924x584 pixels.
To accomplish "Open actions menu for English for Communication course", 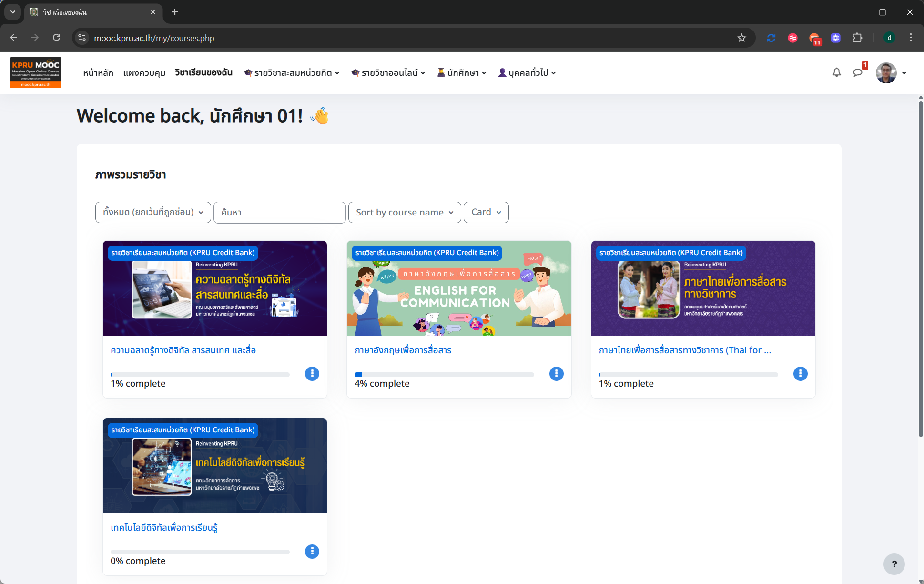I will pos(556,374).
